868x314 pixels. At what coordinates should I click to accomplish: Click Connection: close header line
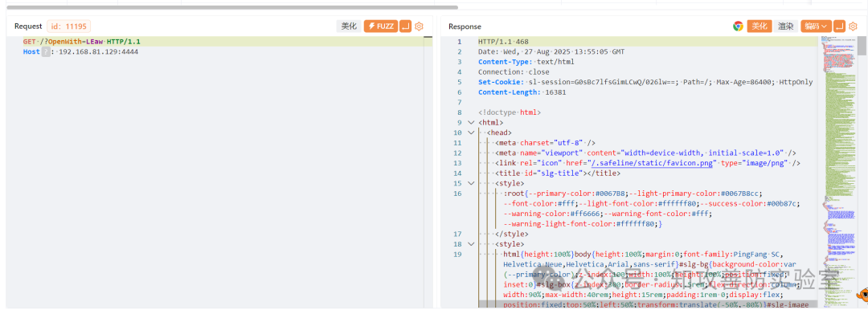tap(514, 71)
